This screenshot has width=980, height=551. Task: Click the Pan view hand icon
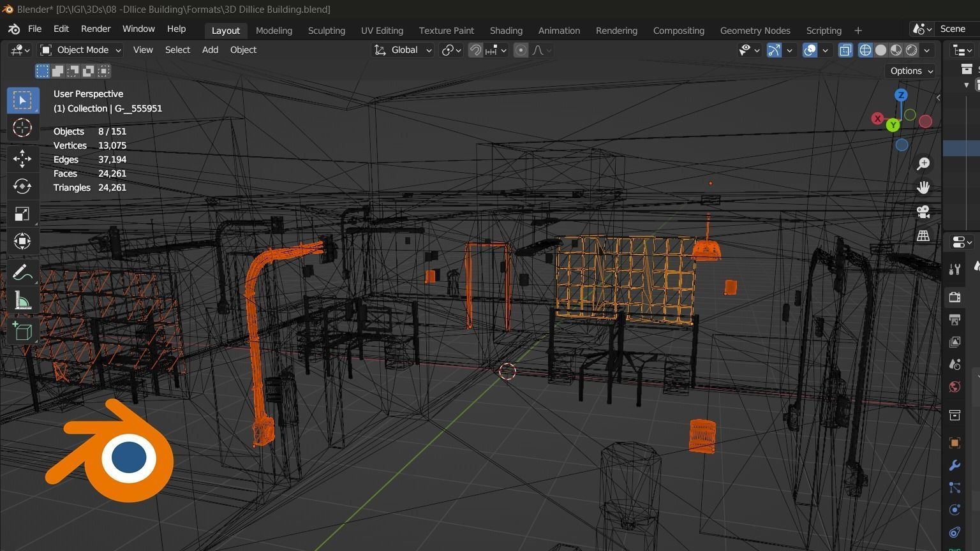pyautogui.click(x=923, y=187)
